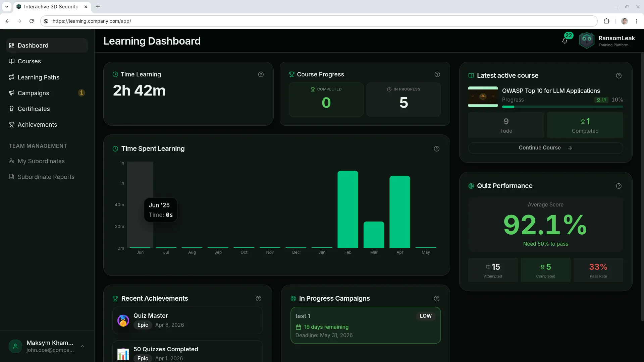Screen dimensions: 644x362
Task: Click the OWASP course progress bar
Action: 562,107
